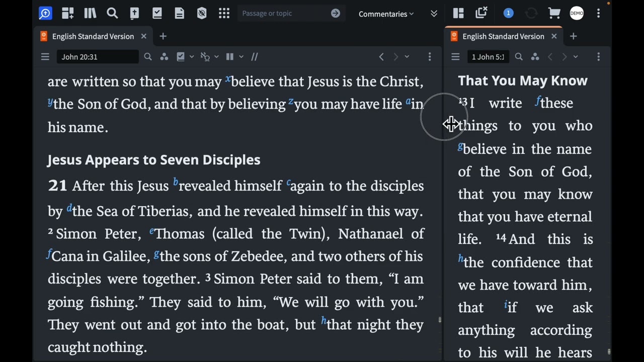Open the apps grid icon
The width and height of the screenshot is (644, 362).
point(224,14)
